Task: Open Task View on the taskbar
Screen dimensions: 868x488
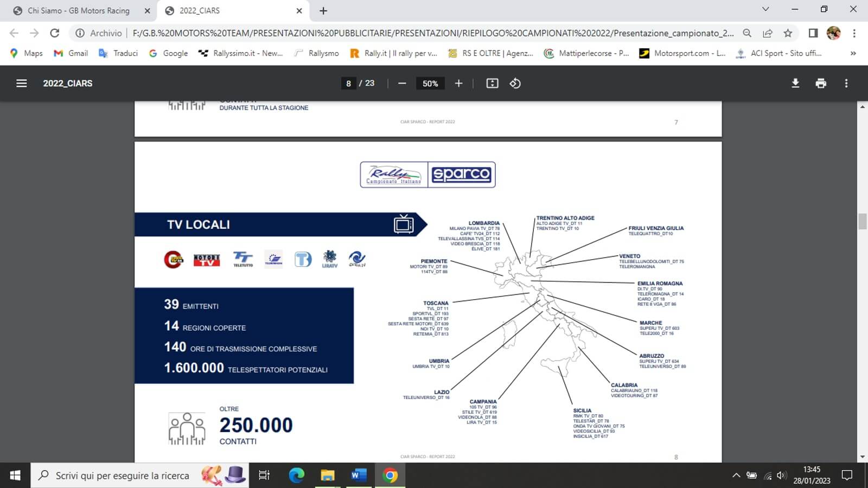Action: tap(264, 476)
